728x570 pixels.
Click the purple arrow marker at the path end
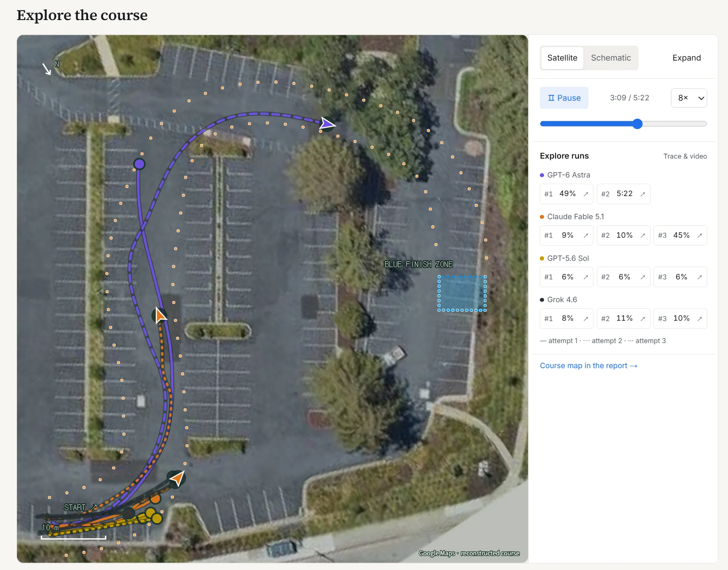pyautogui.click(x=327, y=124)
